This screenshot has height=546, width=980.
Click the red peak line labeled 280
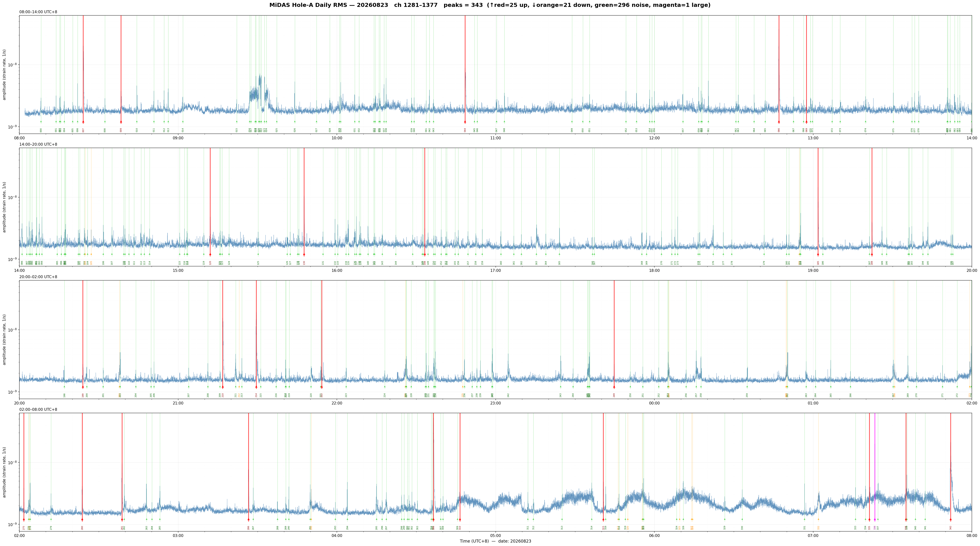[x=82, y=466]
